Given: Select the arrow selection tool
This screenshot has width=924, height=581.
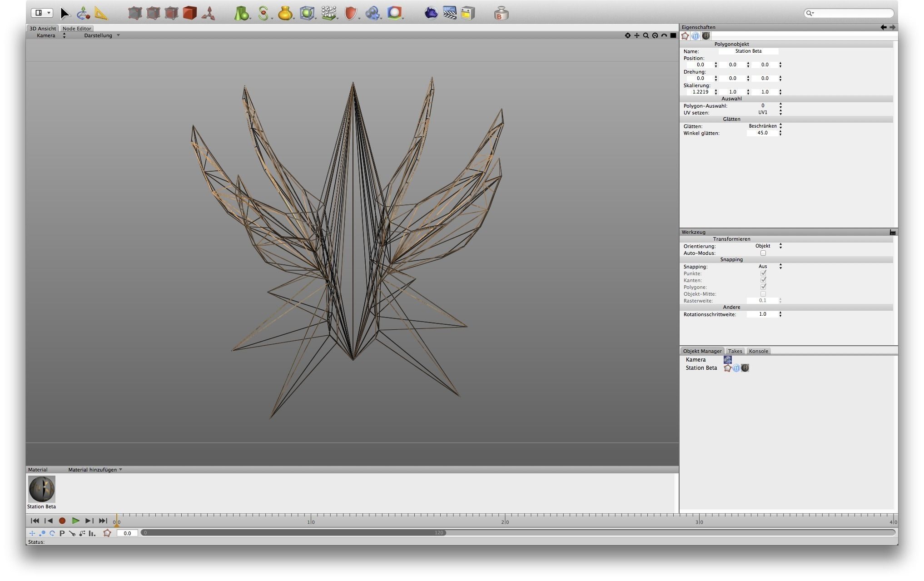Looking at the screenshot, I should (x=65, y=13).
